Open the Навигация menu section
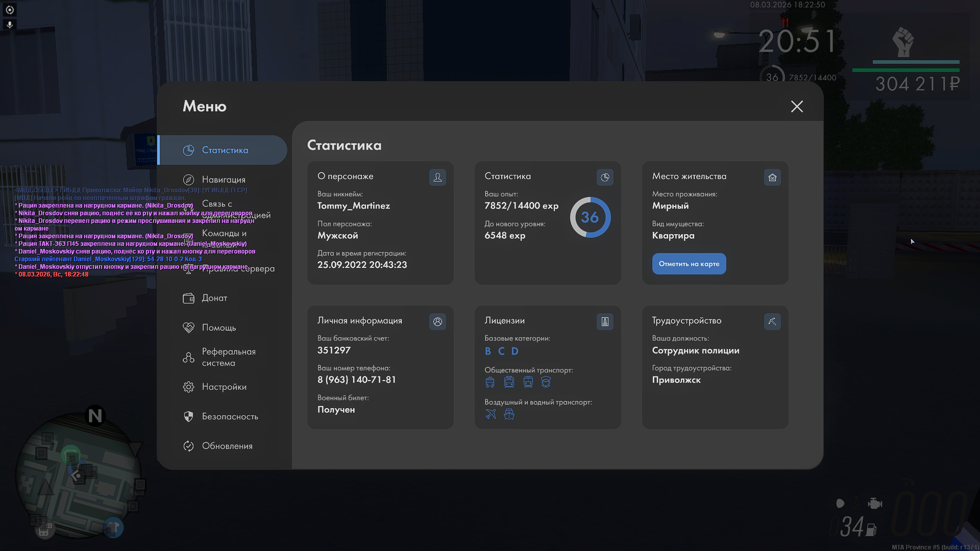 click(223, 180)
